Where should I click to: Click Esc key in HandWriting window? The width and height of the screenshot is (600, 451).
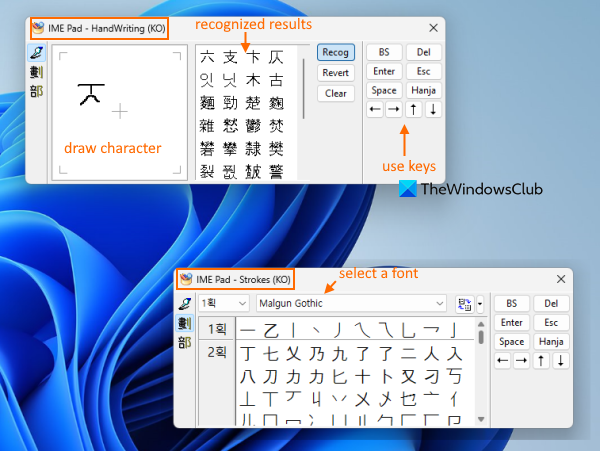(x=424, y=72)
